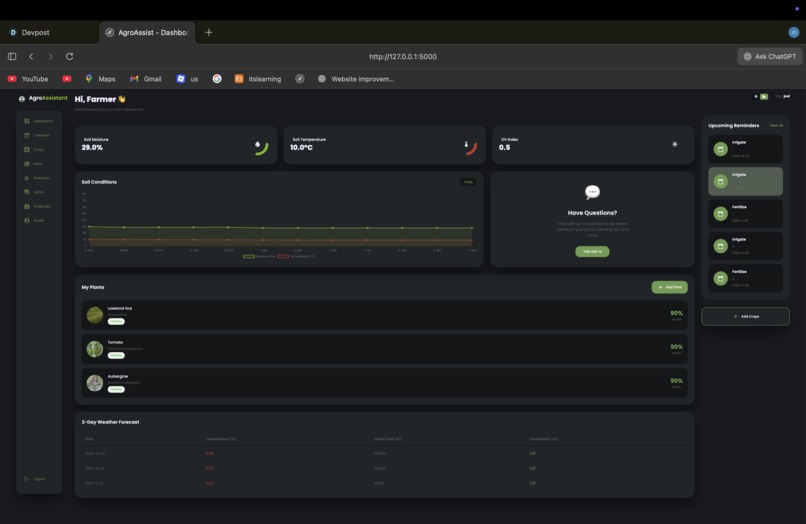Viewport: 806px width, 524px height.
Task: Click 'Temperature (°C)' column header in forecast table
Action: [221, 439]
